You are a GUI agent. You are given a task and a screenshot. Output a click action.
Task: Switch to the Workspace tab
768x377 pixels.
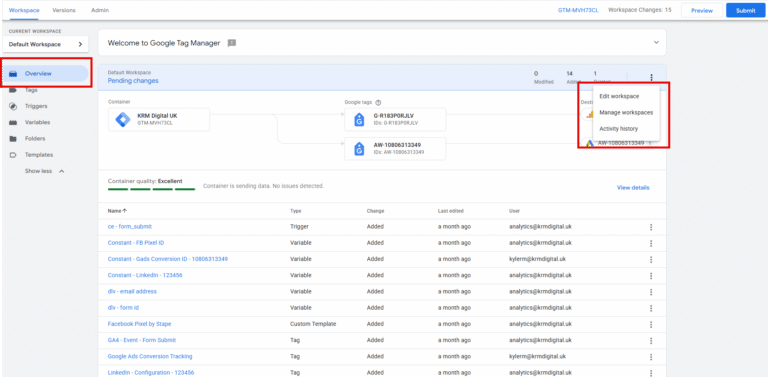click(x=24, y=10)
